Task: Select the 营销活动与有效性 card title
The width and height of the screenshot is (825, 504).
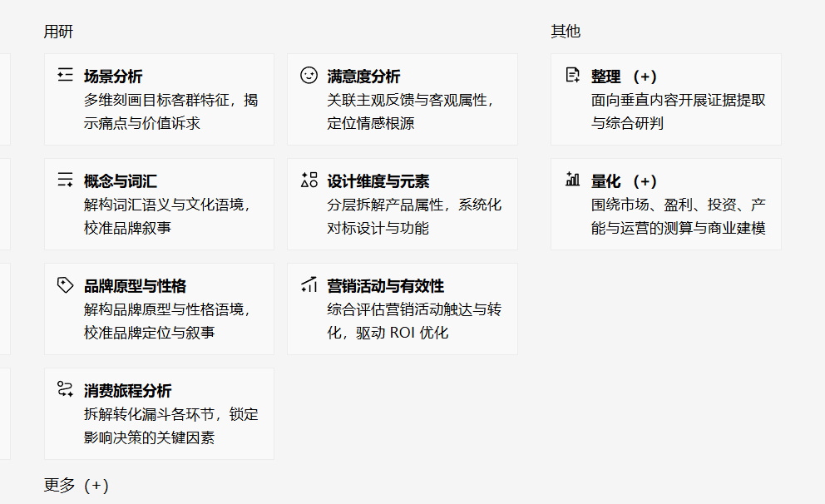Action: [x=386, y=285]
